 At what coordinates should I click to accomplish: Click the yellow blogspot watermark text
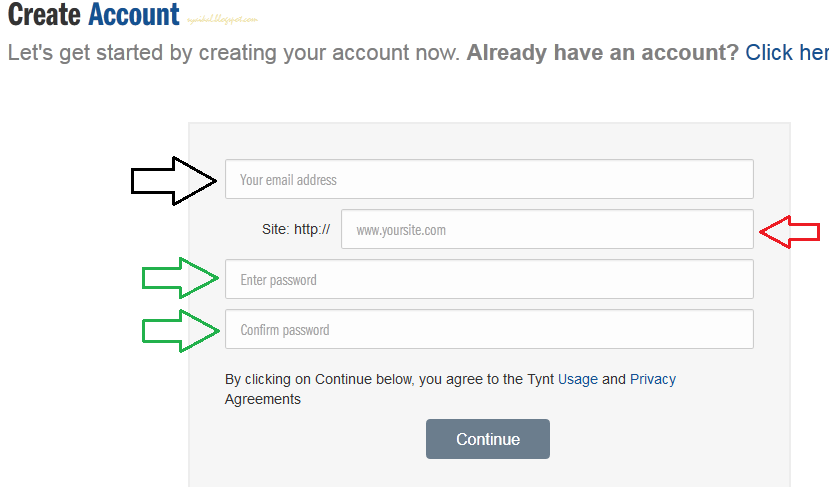222,20
